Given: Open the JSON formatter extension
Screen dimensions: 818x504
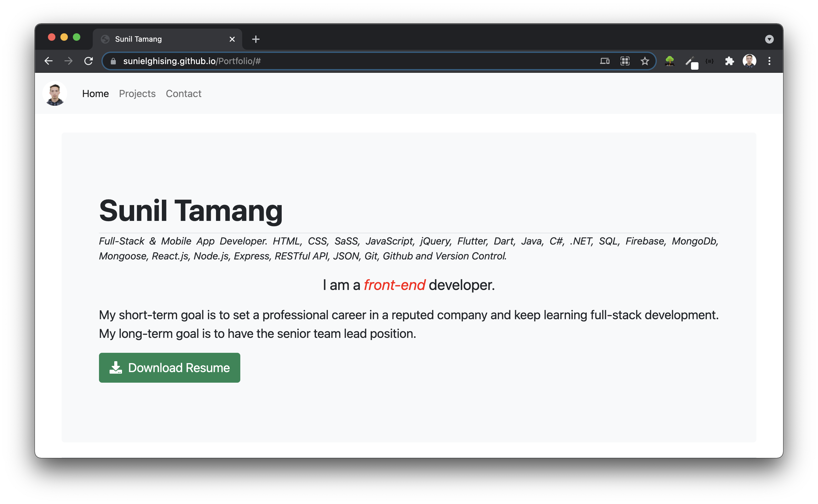Looking at the screenshot, I should [709, 61].
